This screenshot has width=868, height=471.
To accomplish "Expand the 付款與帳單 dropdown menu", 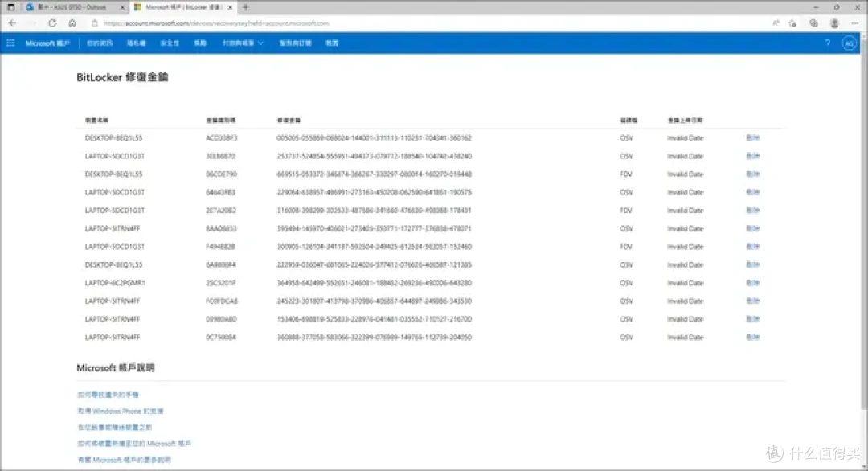I will point(243,43).
